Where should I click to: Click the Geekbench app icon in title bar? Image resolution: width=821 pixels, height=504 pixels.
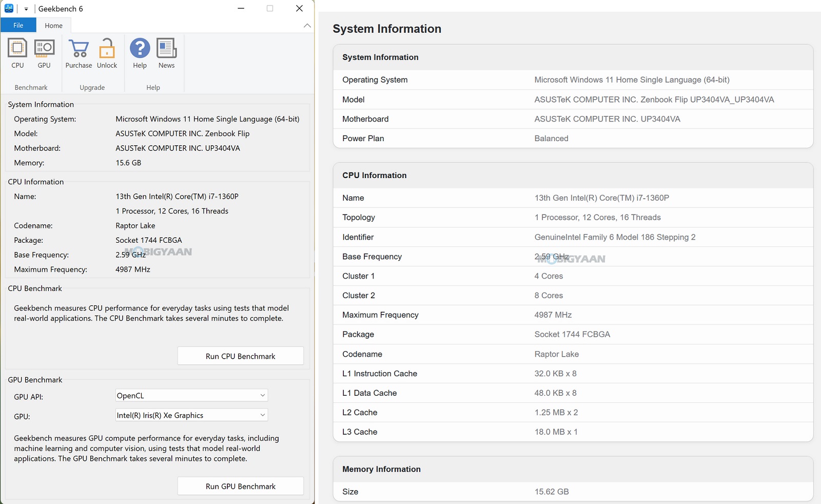coord(9,8)
